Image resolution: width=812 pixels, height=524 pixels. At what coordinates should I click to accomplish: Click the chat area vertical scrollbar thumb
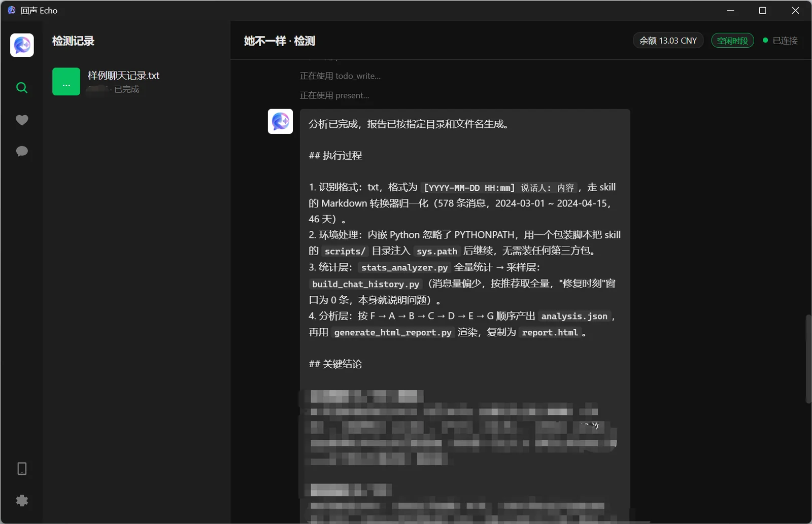click(808, 359)
